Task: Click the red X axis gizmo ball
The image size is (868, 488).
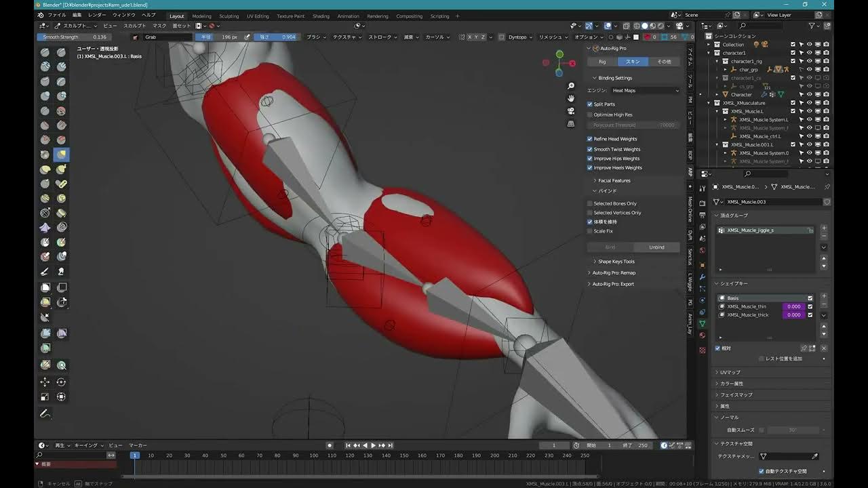Action: (x=573, y=63)
